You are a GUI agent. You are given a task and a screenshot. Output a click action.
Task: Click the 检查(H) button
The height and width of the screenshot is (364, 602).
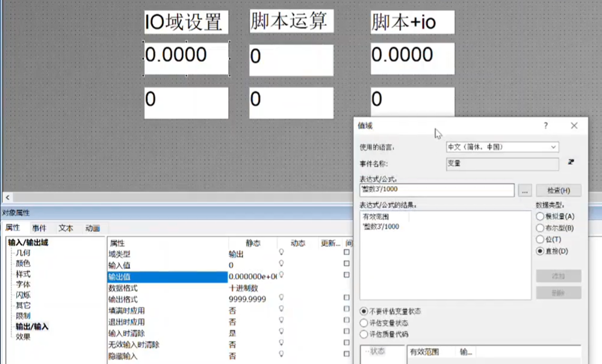pos(558,191)
